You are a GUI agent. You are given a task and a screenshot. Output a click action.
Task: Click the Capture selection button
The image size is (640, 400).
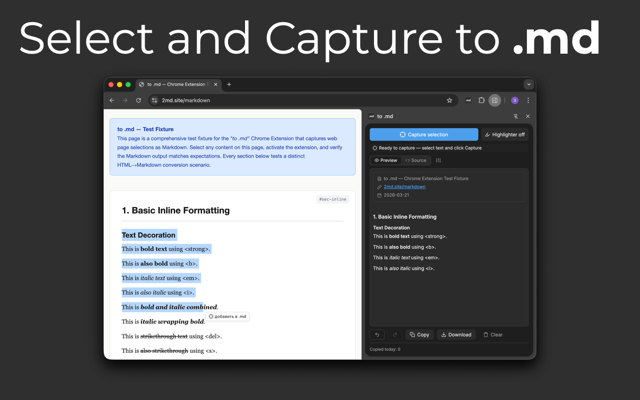424,135
